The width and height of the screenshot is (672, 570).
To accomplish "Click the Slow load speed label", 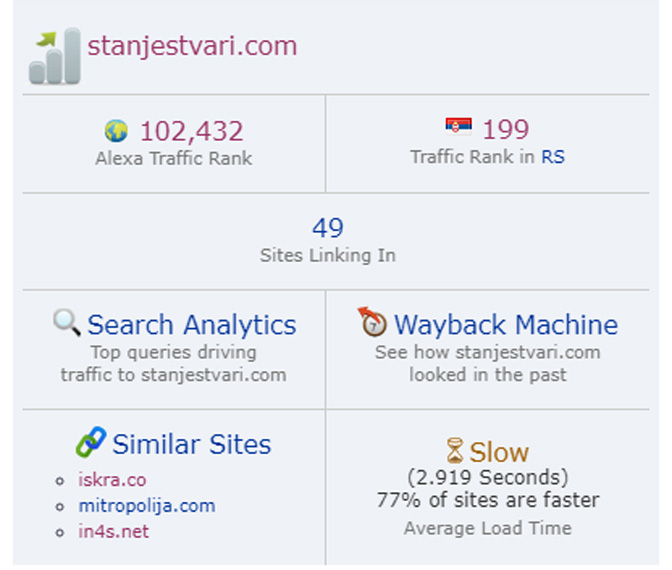I will [499, 452].
